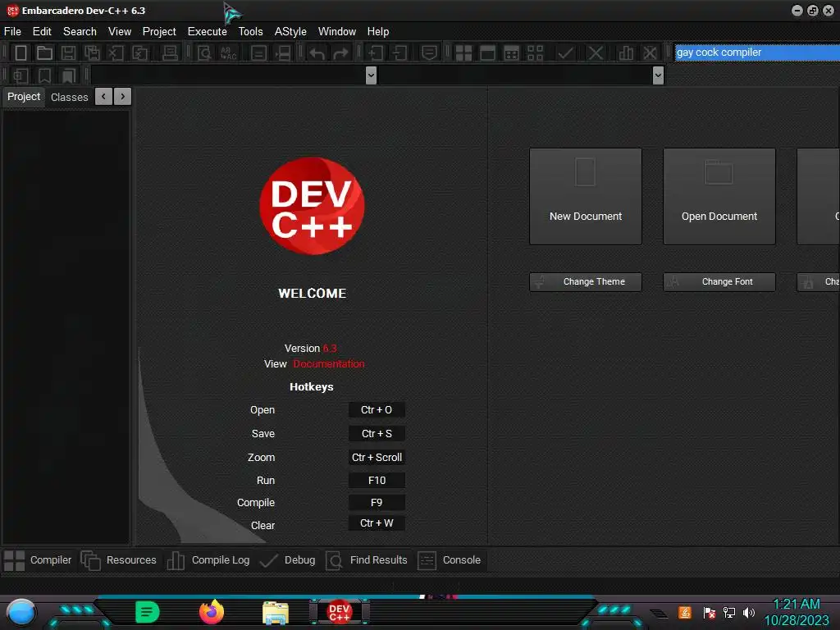This screenshot has width=840, height=630.
Task: Click the Rebuild All toolbar icon
Action: point(535,53)
